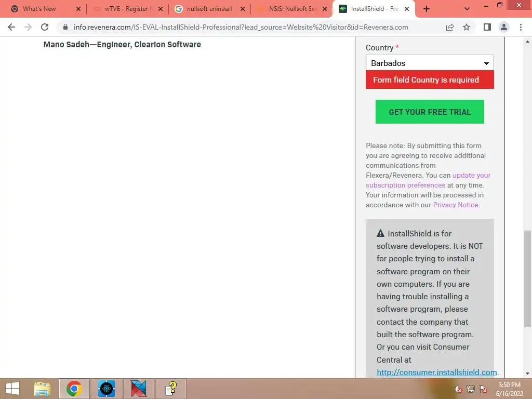Open a new browser tab
The height and width of the screenshot is (399, 532).
(x=427, y=9)
